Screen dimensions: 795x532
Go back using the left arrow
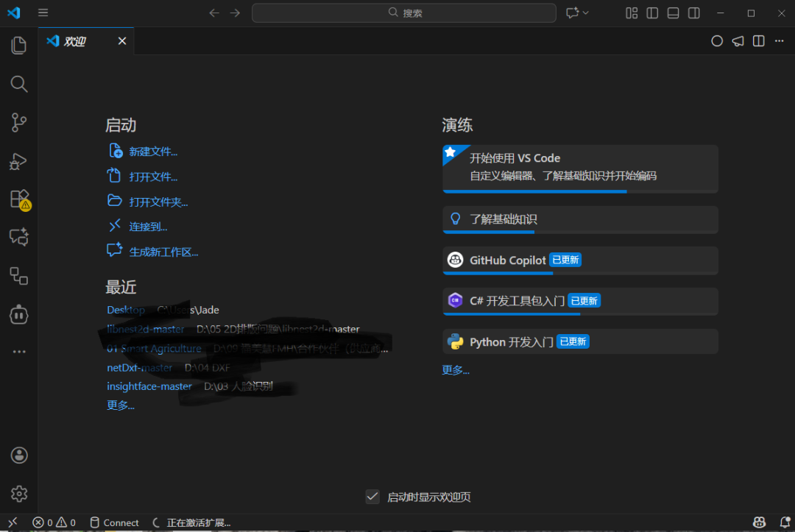point(214,13)
